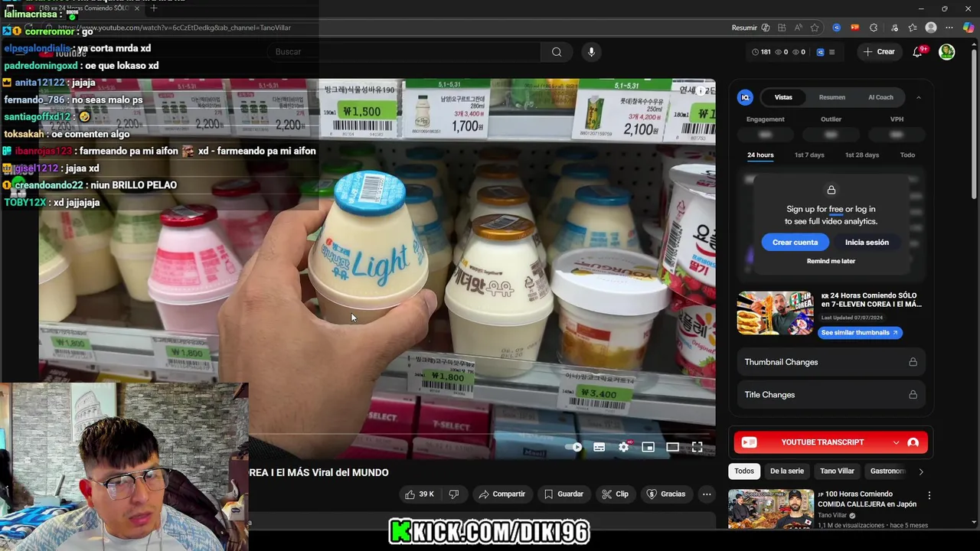
Task: Switch to the Vistas tab
Action: click(783, 97)
